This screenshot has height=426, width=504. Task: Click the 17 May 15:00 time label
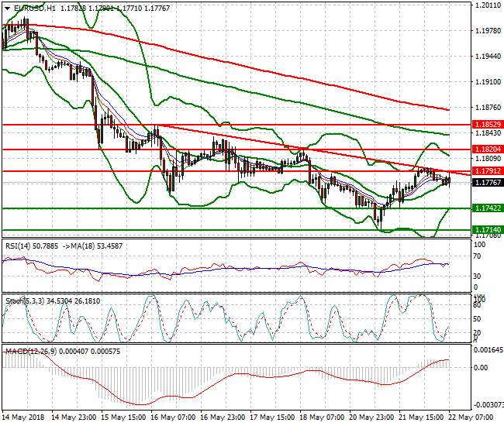coord(272,417)
